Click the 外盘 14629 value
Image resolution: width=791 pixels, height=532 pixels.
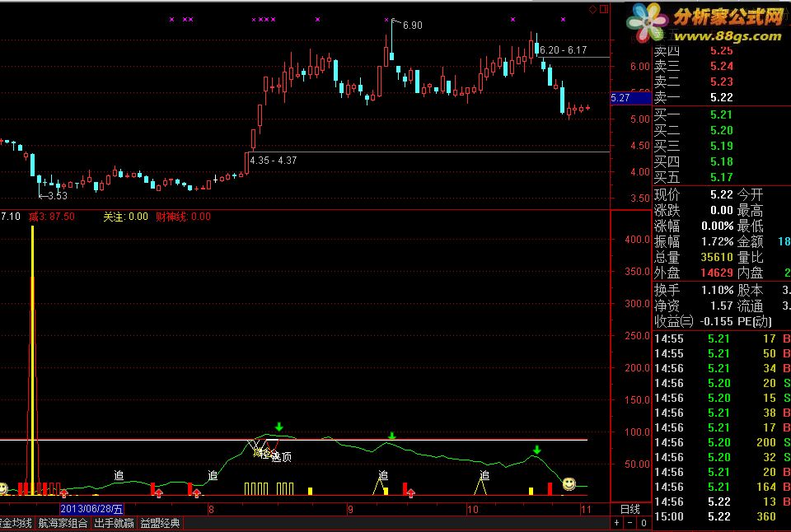717,273
